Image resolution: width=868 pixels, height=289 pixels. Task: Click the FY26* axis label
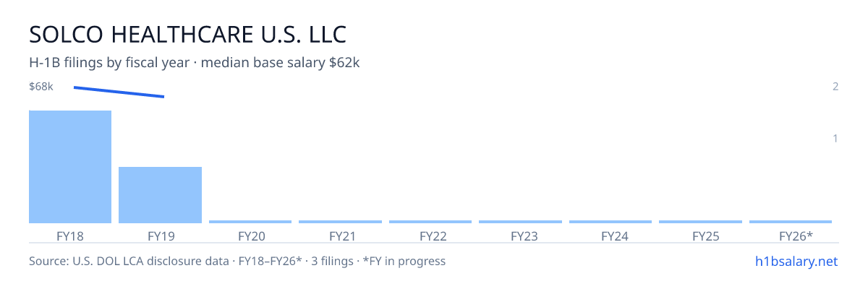pos(796,236)
